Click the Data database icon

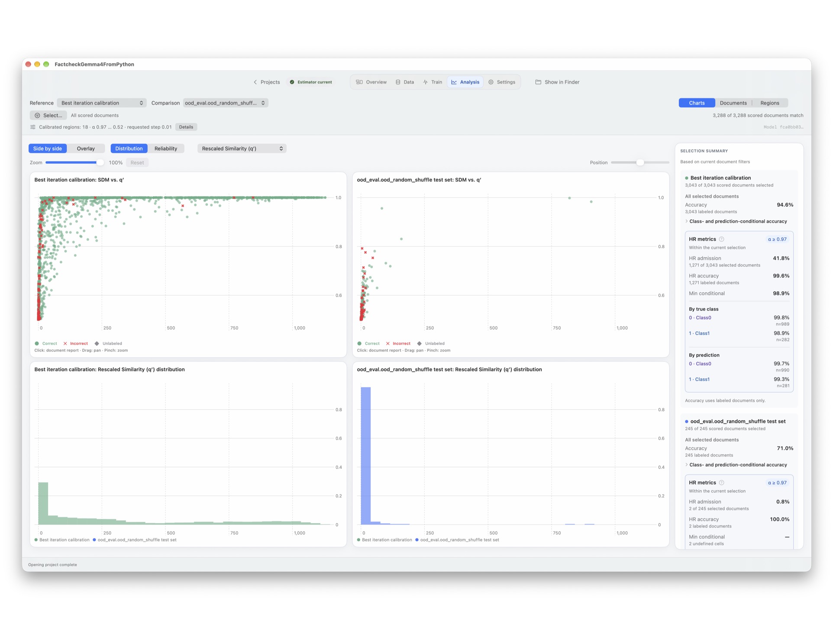pyautogui.click(x=398, y=82)
